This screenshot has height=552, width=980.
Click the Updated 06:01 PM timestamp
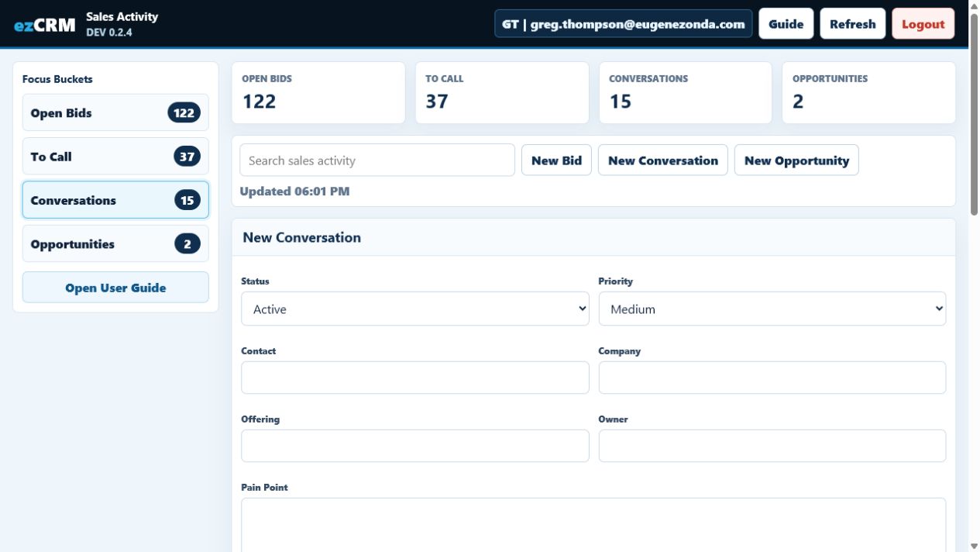pos(294,191)
